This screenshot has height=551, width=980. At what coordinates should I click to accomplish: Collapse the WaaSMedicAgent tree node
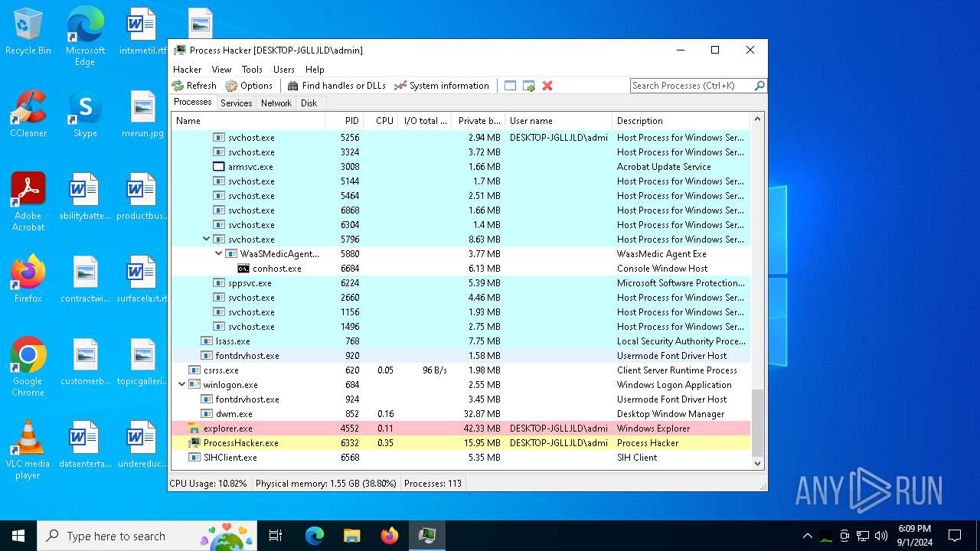[218, 254]
